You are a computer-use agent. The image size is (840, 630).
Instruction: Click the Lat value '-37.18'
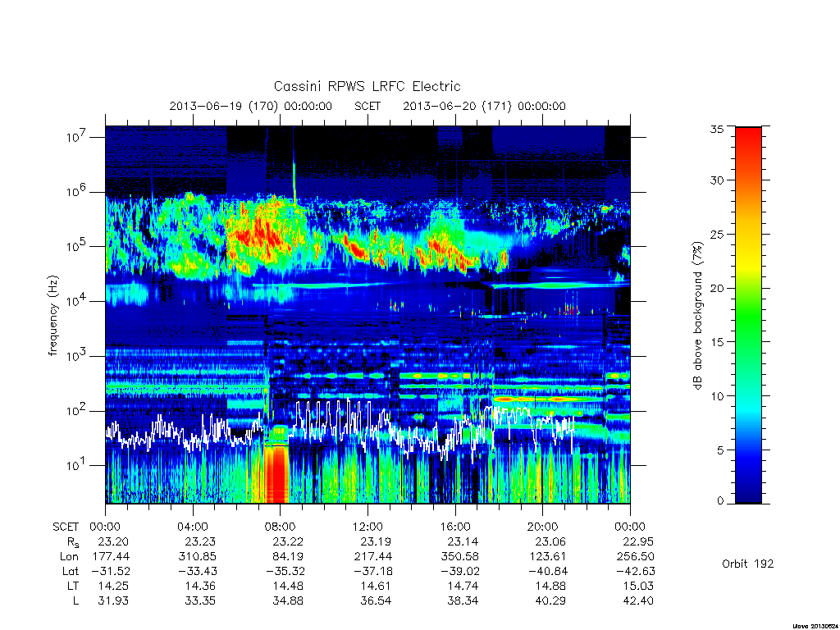click(372, 571)
